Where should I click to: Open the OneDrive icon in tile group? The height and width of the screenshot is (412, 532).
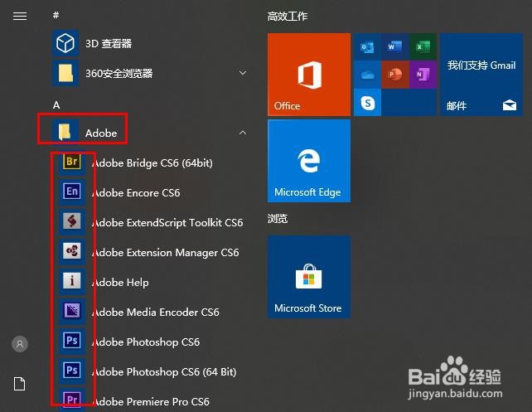(367, 75)
